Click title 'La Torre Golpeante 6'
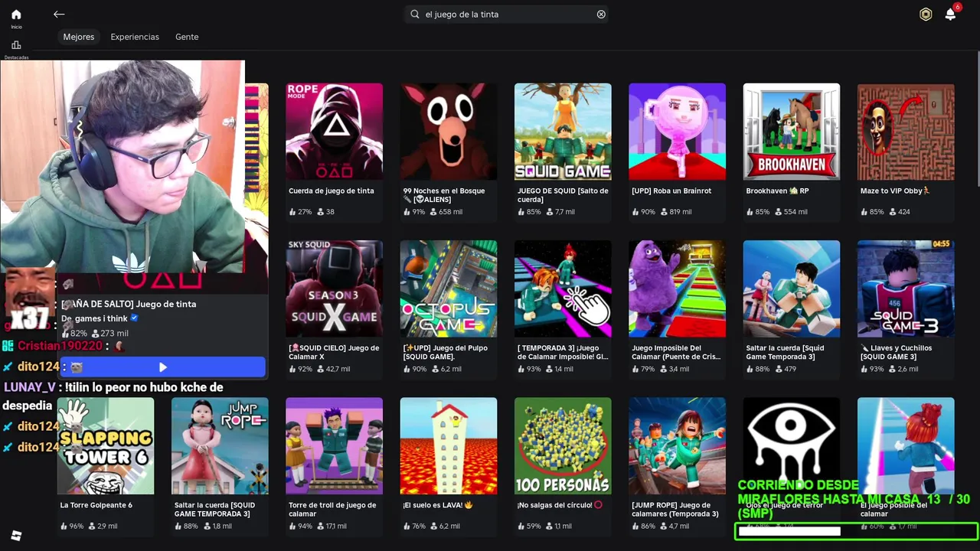The height and width of the screenshot is (551, 980). click(96, 505)
